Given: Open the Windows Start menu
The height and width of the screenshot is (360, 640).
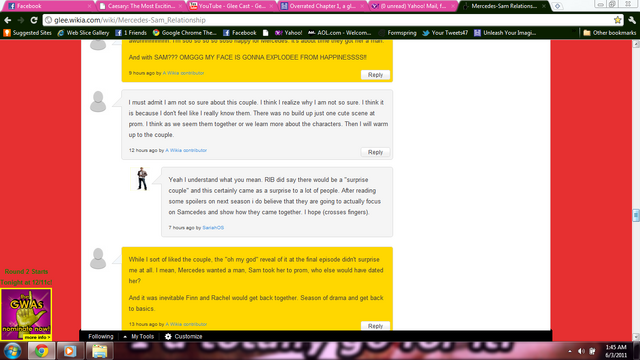Looking at the screenshot, I should click(x=13, y=351).
